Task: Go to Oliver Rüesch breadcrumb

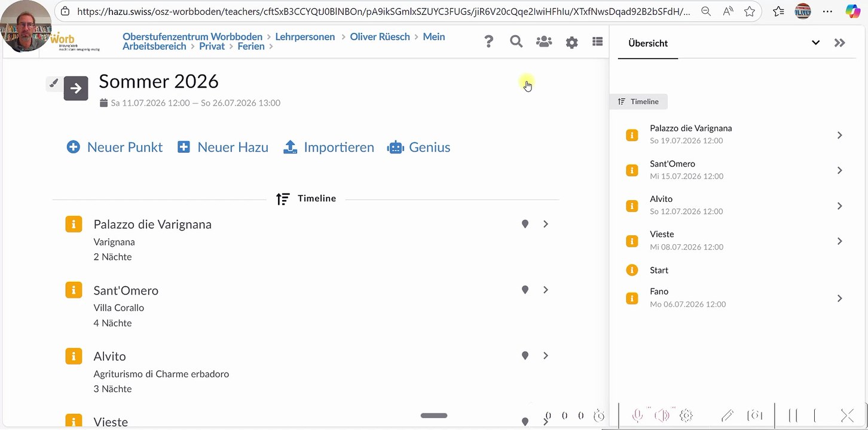Action: pyautogui.click(x=380, y=36)
